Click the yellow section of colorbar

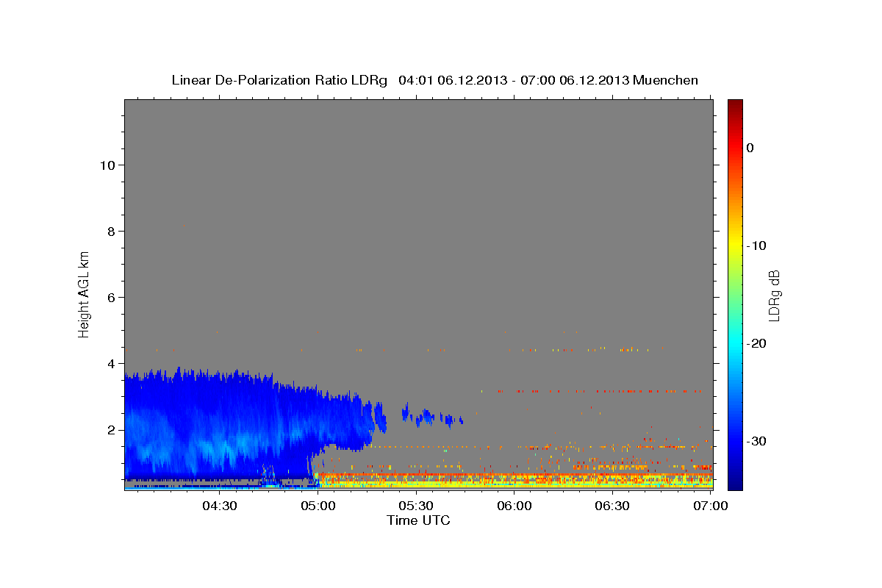click(x=735, y=245)
